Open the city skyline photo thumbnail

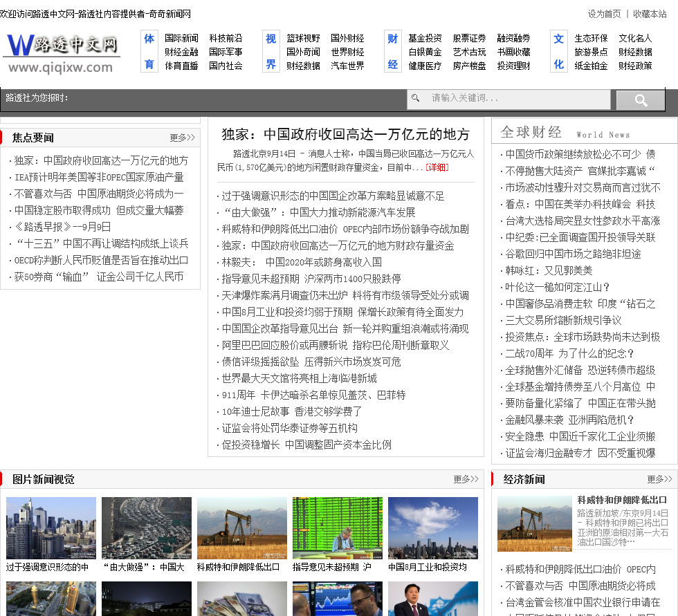pos(51,528)
